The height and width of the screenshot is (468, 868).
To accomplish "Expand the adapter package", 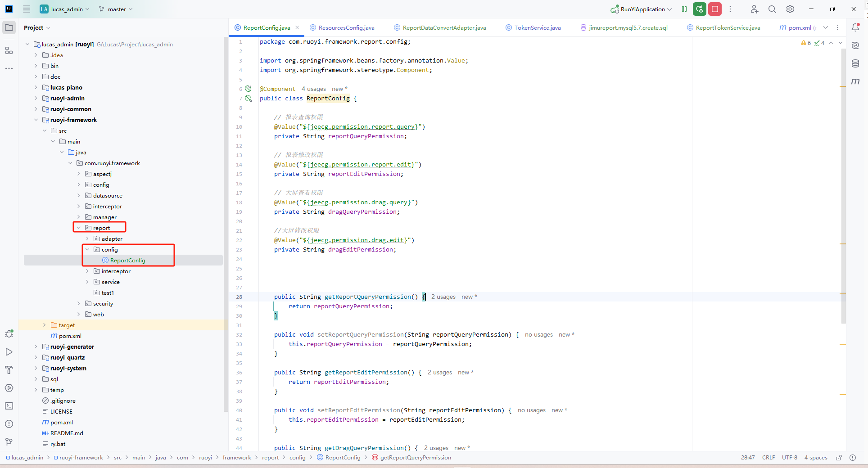I will (87, 238).
